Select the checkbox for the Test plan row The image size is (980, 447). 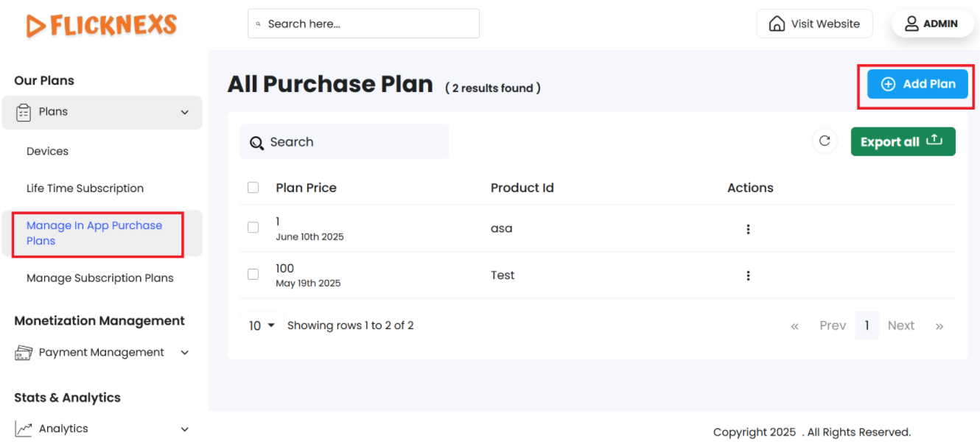[253, 274]
